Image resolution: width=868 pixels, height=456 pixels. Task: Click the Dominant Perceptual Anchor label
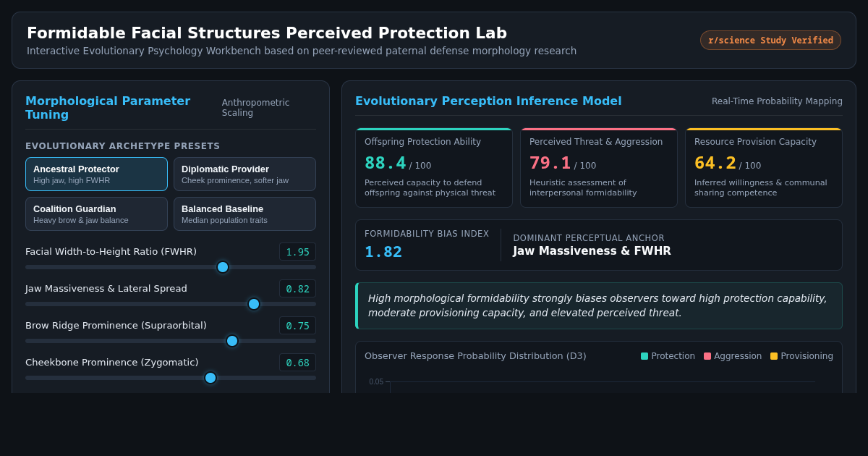tap(589, 238)
